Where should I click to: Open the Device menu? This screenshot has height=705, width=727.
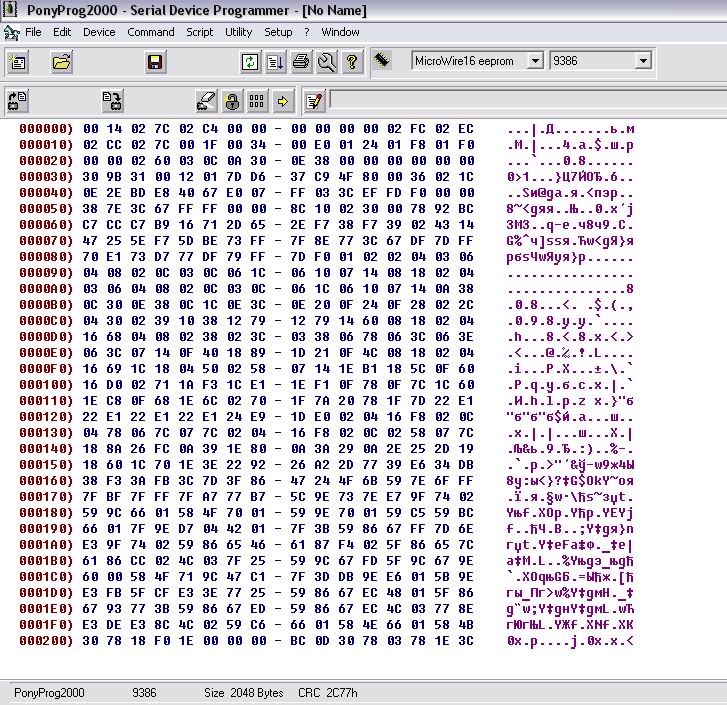[x=99, y=32]
